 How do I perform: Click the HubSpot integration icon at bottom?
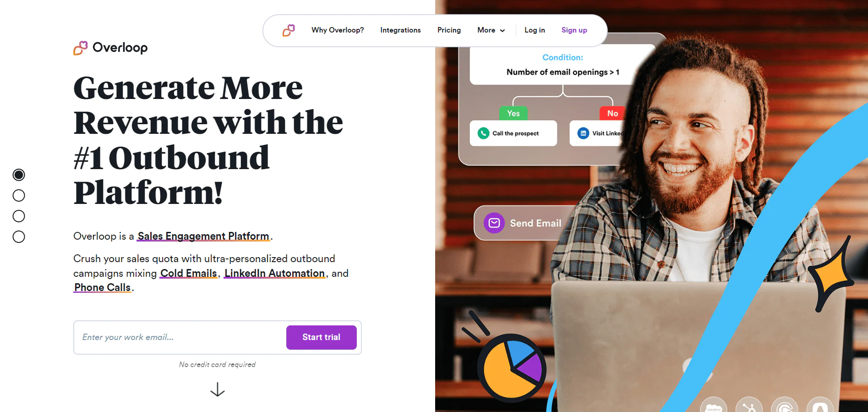click(x=749, y=406)
